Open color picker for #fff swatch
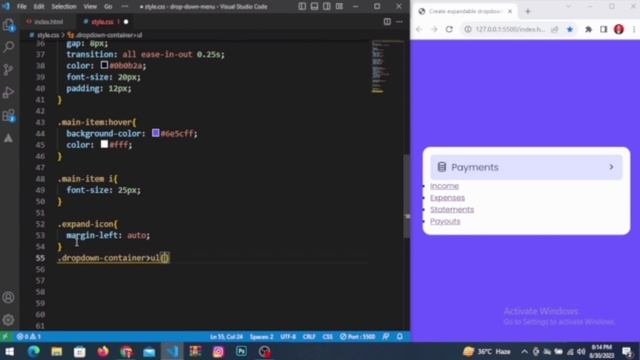 pyautogui.click(x=104, y=144)
